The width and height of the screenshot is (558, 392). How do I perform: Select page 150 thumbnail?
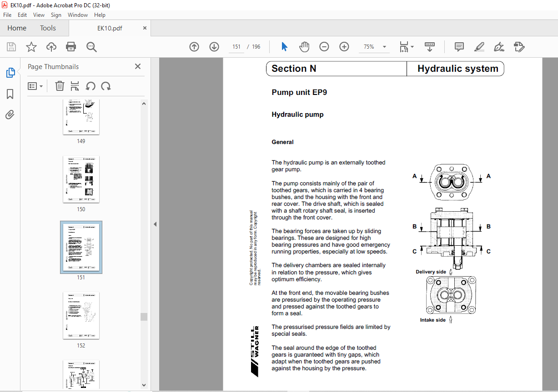[81, 179]
